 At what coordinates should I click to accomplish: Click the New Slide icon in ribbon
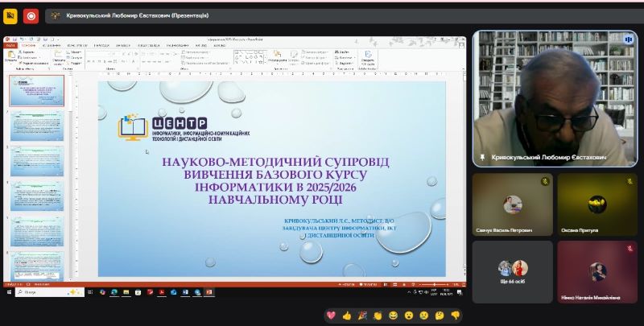click(x=58, y=54)
